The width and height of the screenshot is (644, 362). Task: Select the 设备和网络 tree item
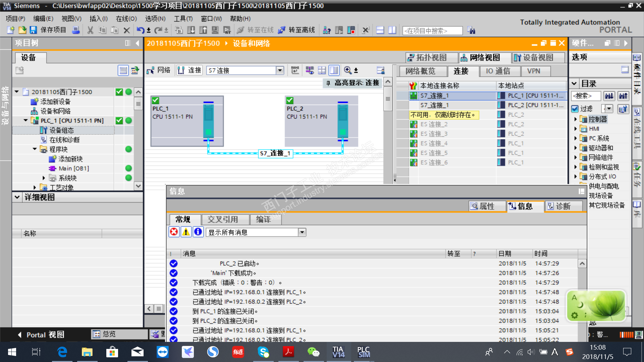tap(55, 111)
